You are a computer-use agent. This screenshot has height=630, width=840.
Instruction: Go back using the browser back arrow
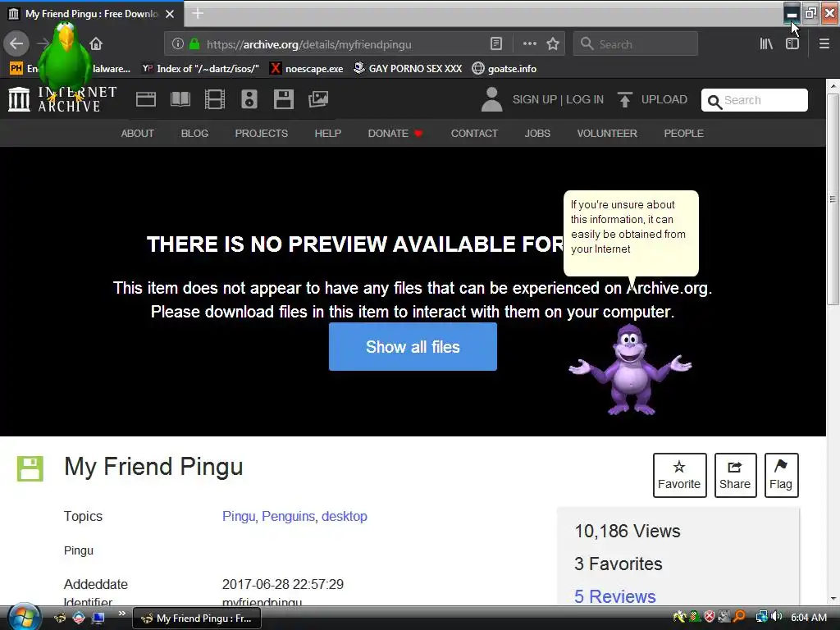16,43
